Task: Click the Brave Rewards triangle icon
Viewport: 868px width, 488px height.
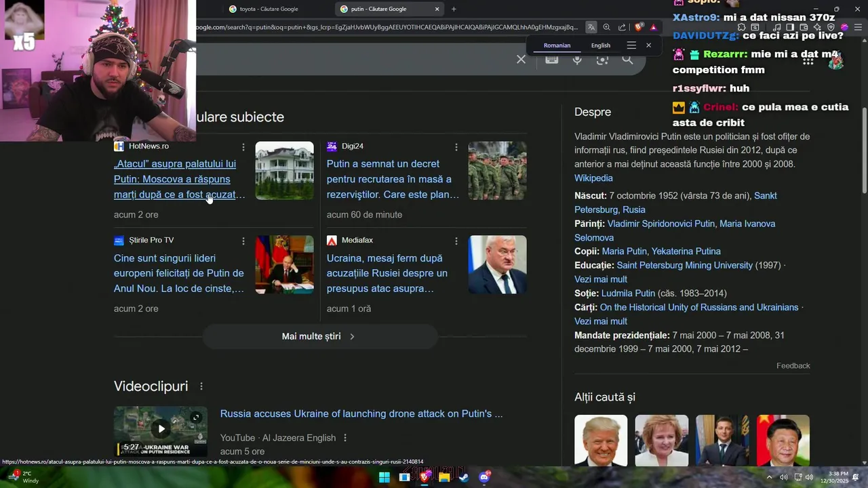Action: tap(653, 27)
